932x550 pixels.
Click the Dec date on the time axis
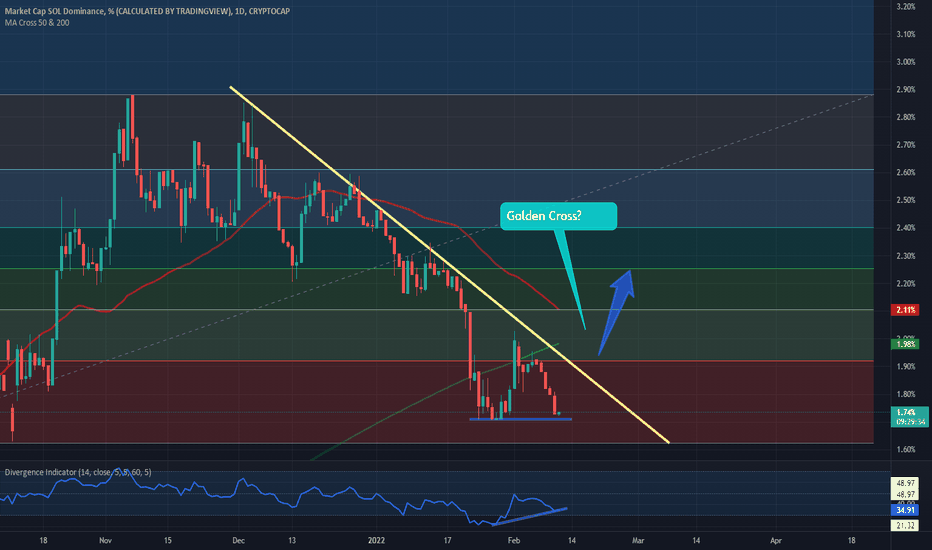(x=238, y=540)
